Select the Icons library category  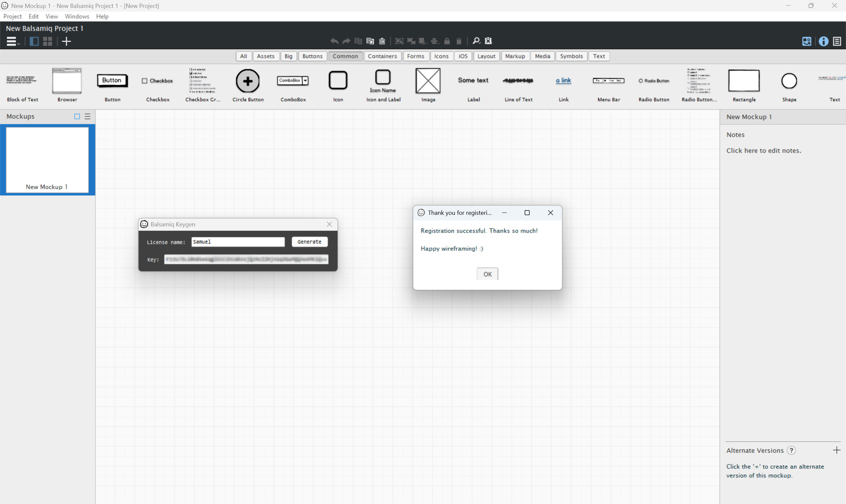tap(441, 56)
